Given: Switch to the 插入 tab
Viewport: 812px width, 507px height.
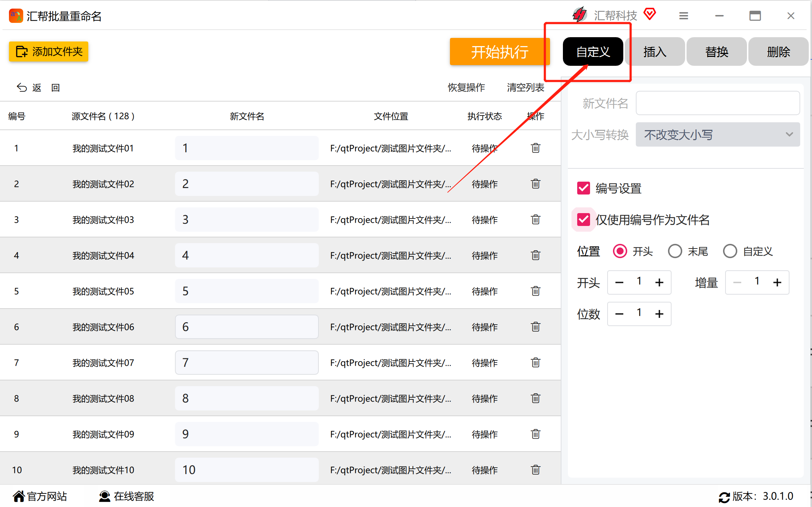Looking at the screenshot, I should (655, 52).
